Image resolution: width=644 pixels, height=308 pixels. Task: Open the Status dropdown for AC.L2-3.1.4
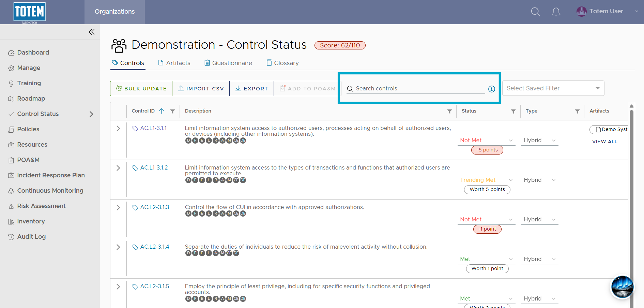coord(487,259)
